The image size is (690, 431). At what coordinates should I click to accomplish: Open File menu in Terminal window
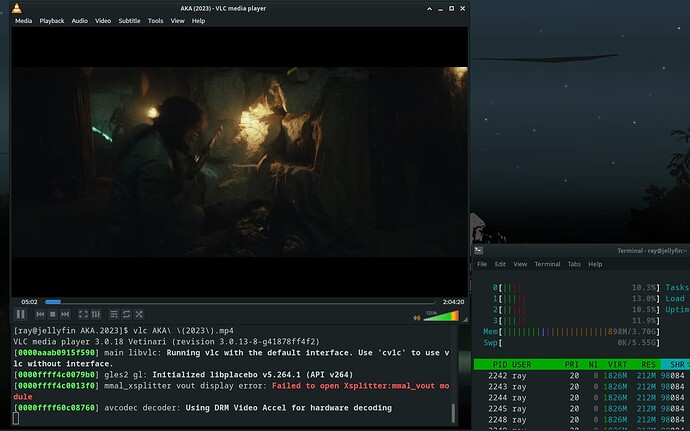pos(482,264)
